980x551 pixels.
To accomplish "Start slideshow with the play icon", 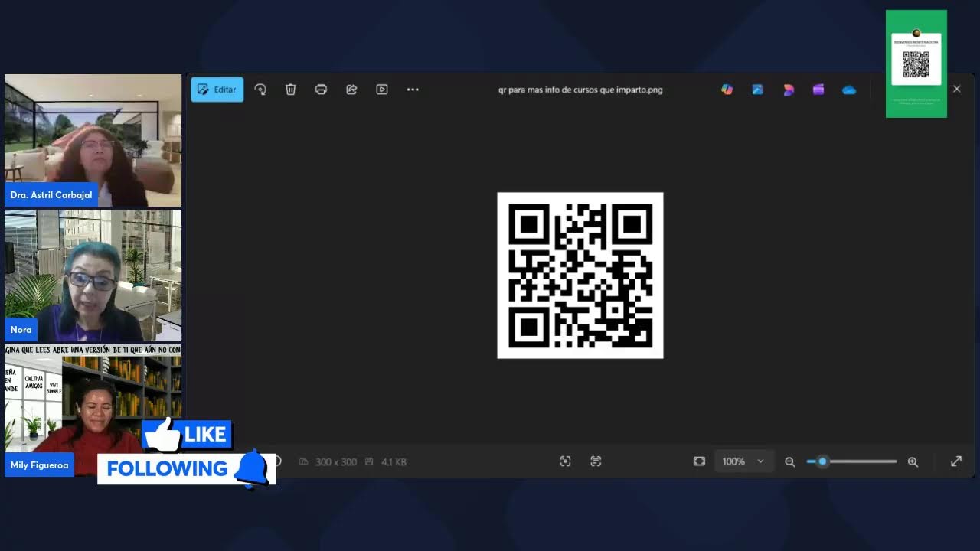I will tap(382, 90).
